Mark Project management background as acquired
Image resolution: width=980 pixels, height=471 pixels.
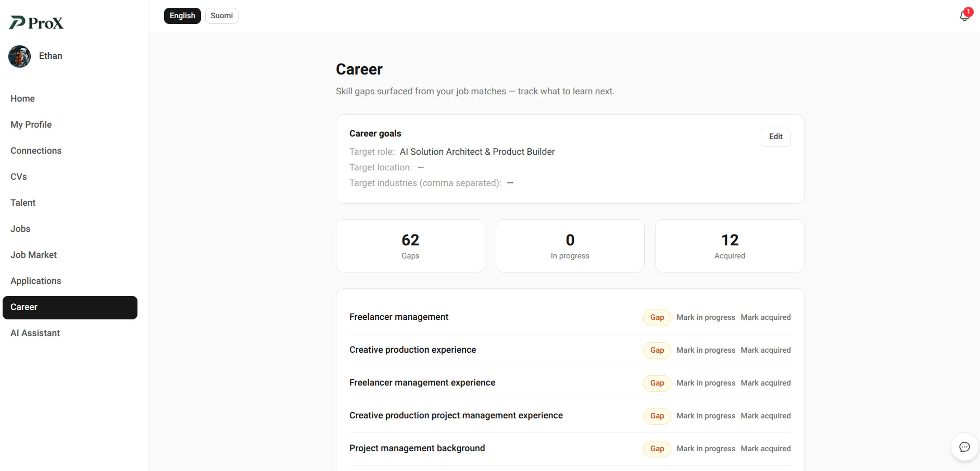click(x=765, y=449)
